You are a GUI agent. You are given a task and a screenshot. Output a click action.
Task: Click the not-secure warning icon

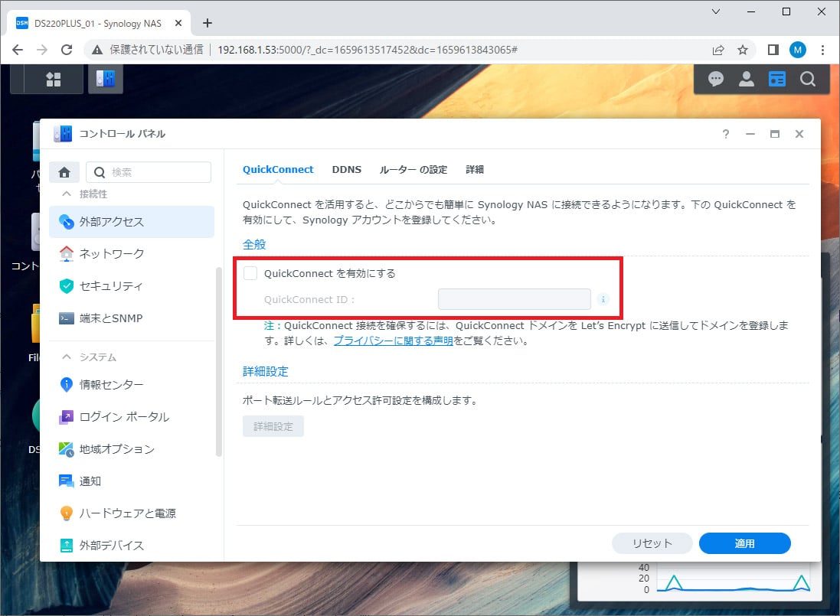point(97,50)
